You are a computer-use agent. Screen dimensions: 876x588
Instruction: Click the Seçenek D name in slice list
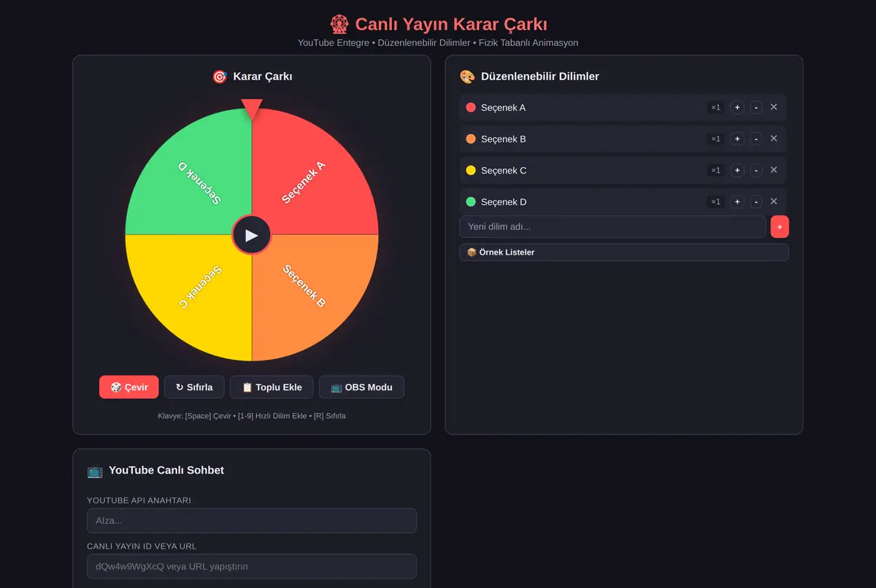[504, 201]
